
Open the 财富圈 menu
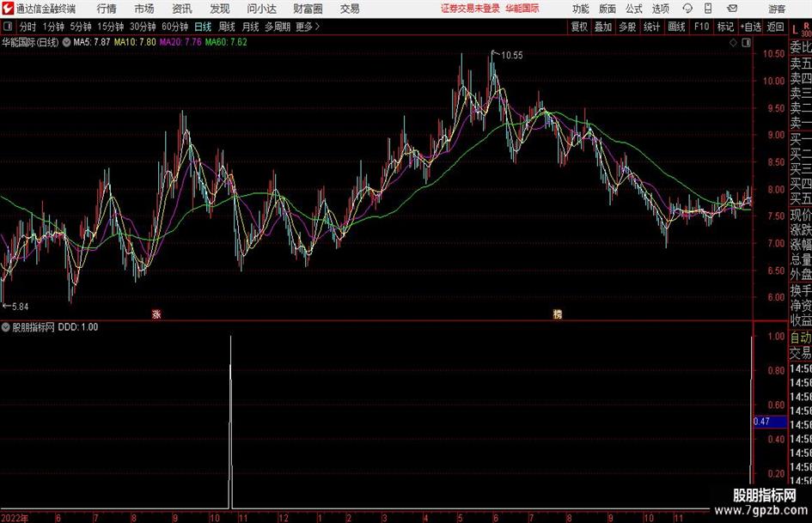[x=308, y=9]
